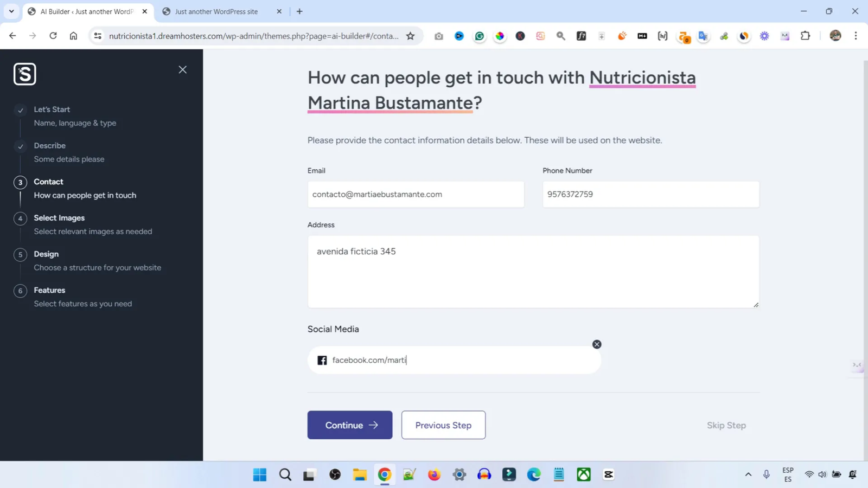Bookmark this page with the star icon

411,36
